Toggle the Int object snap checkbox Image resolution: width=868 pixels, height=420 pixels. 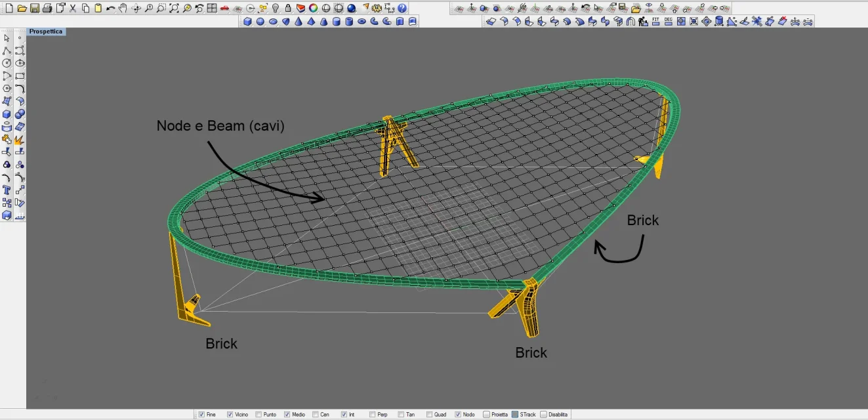344,415
